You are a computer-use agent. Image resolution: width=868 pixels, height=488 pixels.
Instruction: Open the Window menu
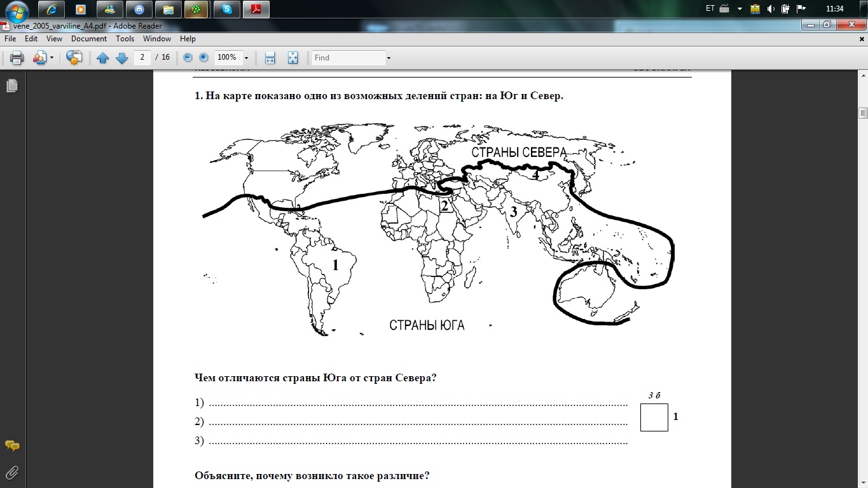157,39
